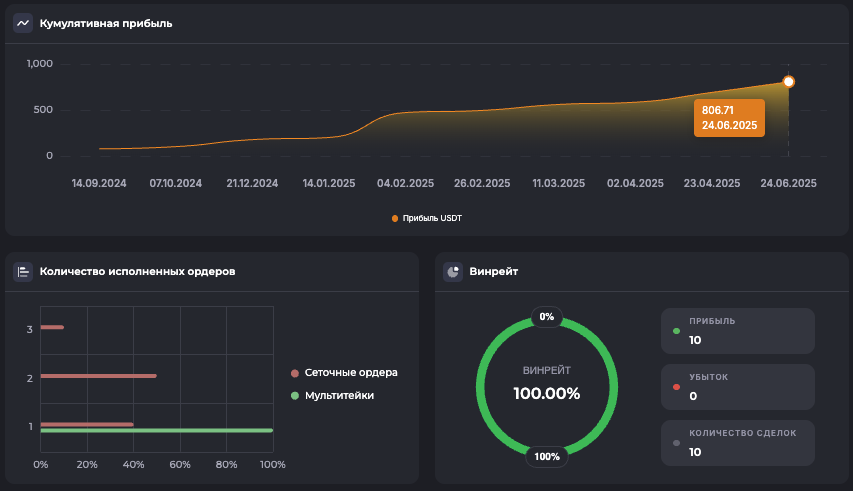Toggle the Прибыль USDT legend series
Viewport: 853px width, 491px height.
pyautogui.click(x=426, y=218)
